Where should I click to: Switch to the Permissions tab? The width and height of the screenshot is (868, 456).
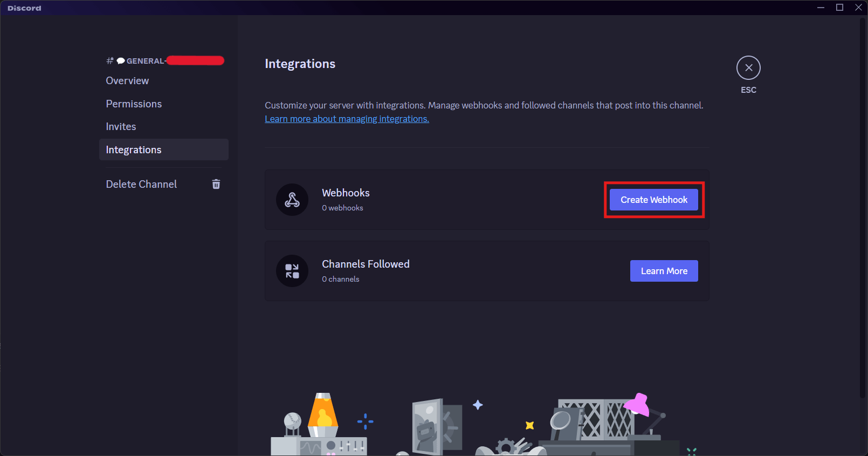(163, 104)
